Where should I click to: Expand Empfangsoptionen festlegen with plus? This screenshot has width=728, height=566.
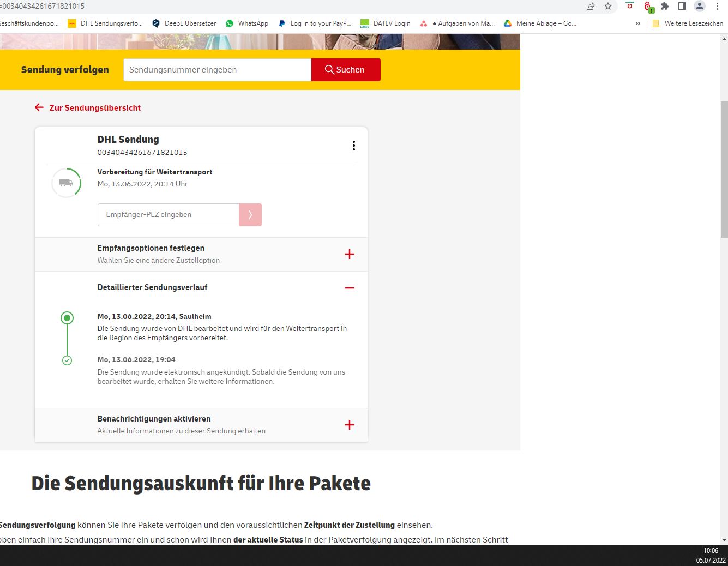(350, 254)
